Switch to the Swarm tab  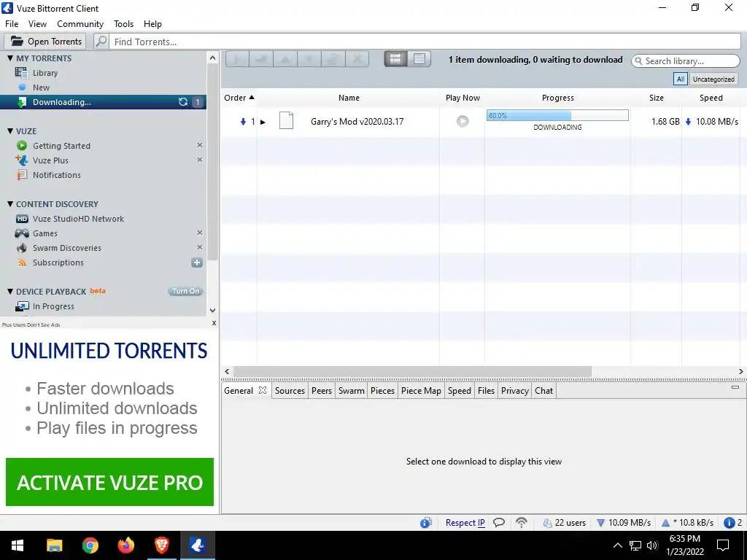[x=351, y=391]
